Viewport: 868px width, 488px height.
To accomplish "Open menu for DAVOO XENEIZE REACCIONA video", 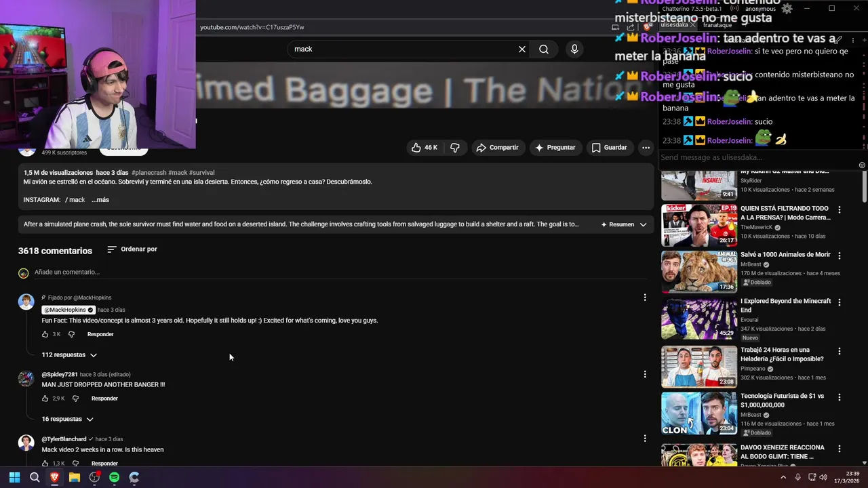I will [x=840, y=449].
